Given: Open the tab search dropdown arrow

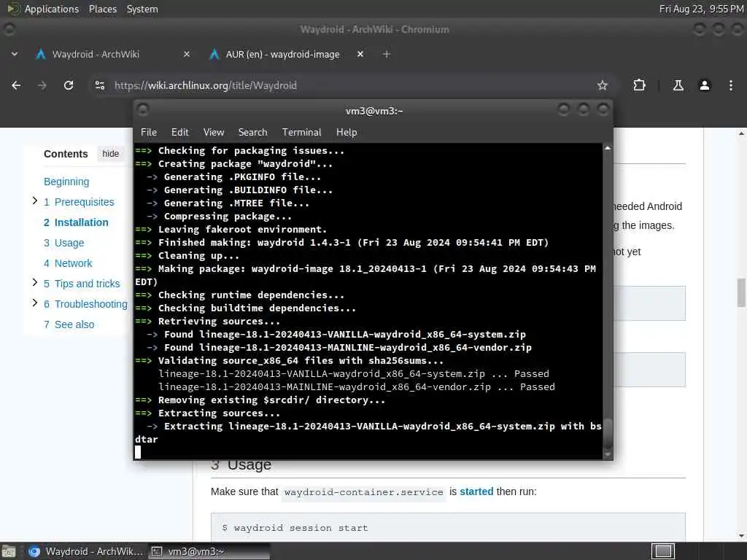Looking at the screenshot, I should pos(15,54).
